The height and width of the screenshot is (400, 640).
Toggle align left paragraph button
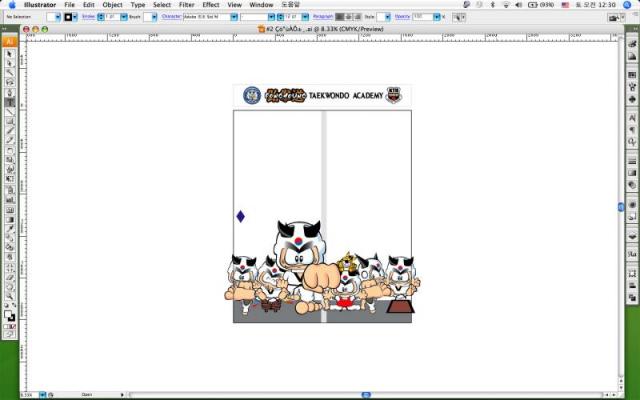[340, 17]
